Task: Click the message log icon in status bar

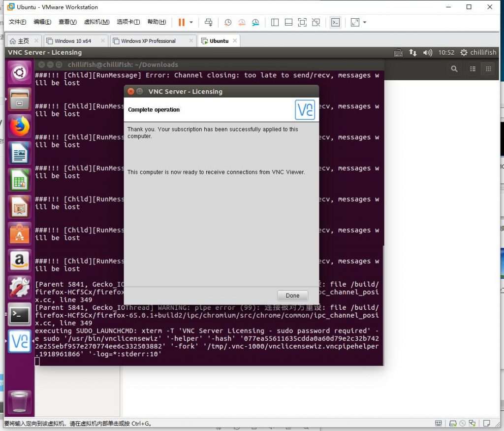Action: pyautogui.click(x=487, y=423)
